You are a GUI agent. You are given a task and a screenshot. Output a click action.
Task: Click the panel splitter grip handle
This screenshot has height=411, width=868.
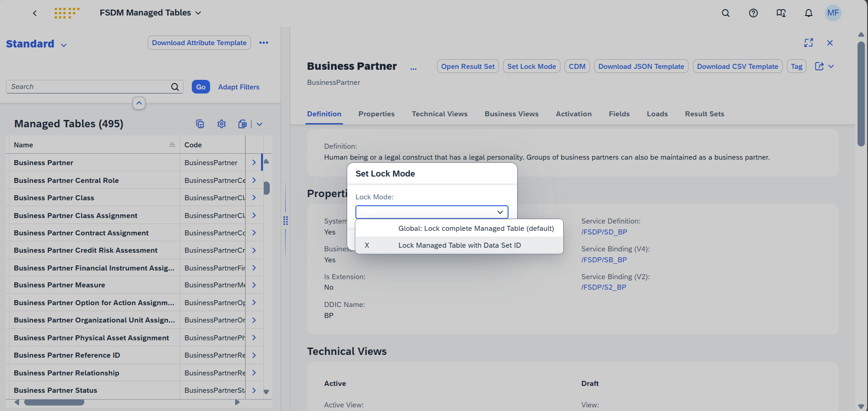(285, 221)
